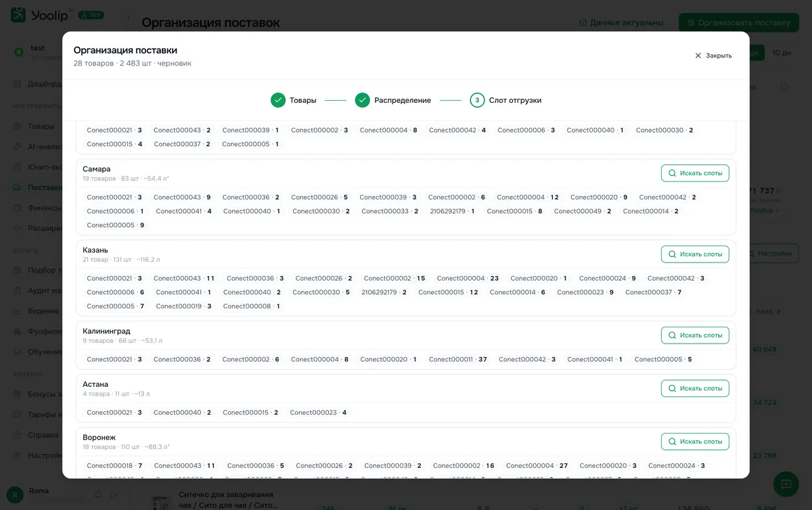Click the step 3 circle icon
The width and height of the screenshot is (812, 510).
tap(477, 100)
